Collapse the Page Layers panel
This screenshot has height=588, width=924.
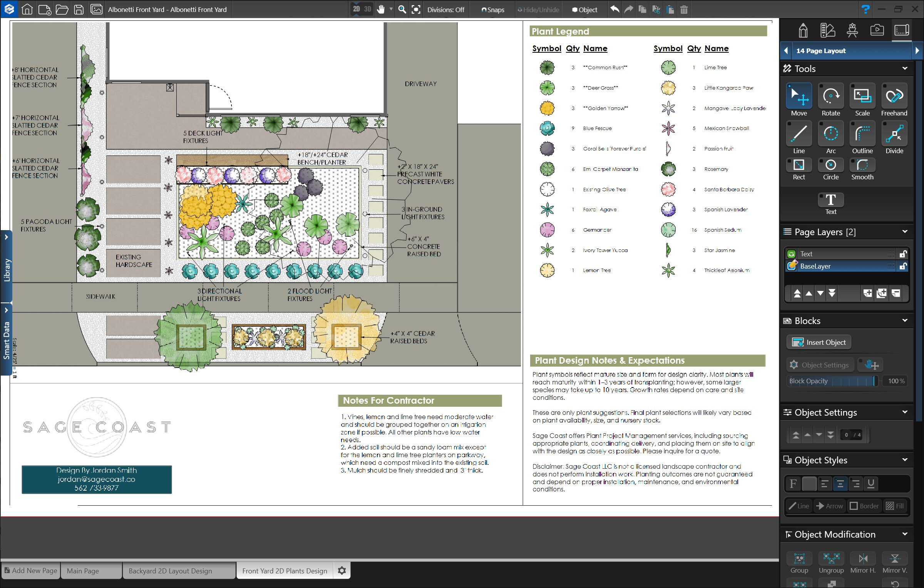pyautogui.click(x=905, y=232)
